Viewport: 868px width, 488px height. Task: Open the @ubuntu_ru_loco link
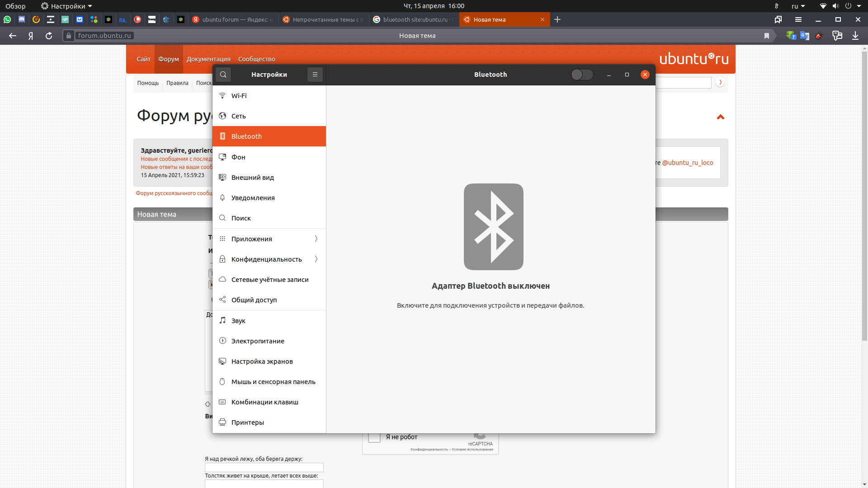688,163
